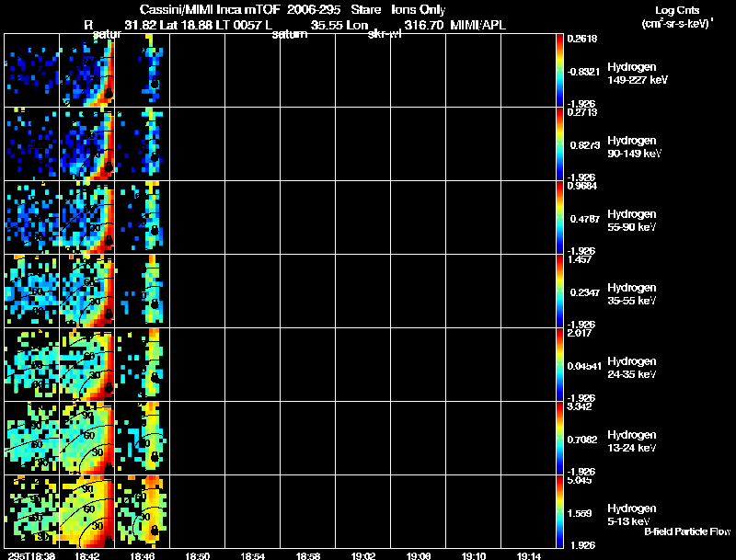736x560 pixels.
Task: Click the Hydrogen 35-55 keV color bar
Action: [x=560, y=291]
